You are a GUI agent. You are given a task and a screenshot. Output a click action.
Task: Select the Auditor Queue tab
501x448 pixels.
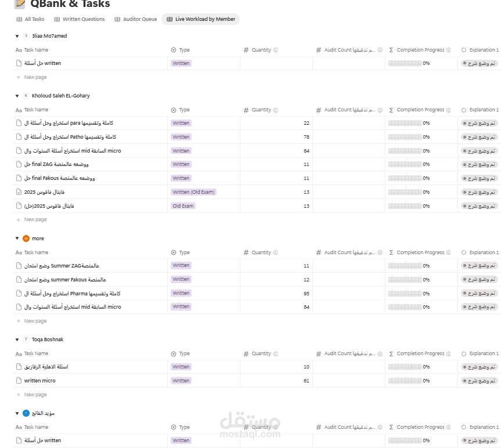[136, 19]
